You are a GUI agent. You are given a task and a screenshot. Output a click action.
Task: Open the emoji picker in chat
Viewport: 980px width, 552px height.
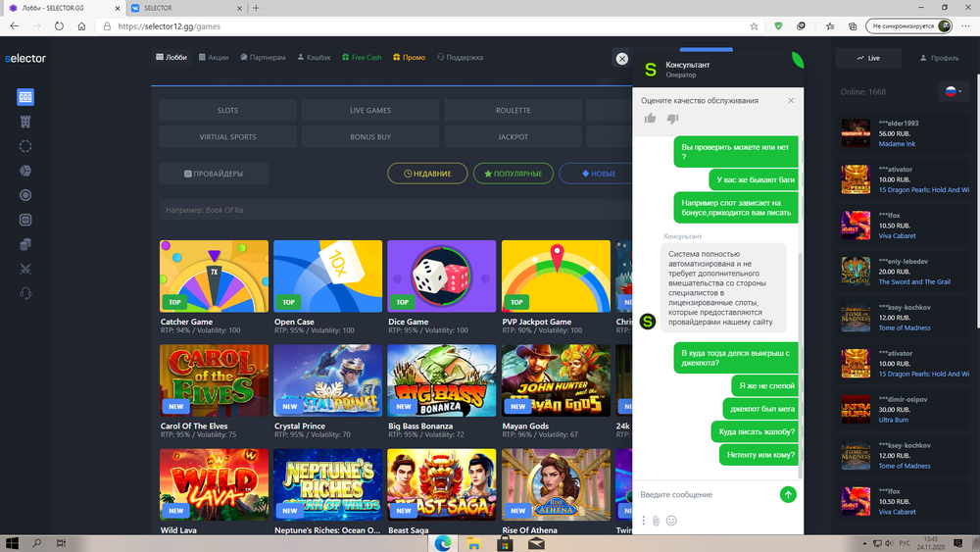click(672, 520)
